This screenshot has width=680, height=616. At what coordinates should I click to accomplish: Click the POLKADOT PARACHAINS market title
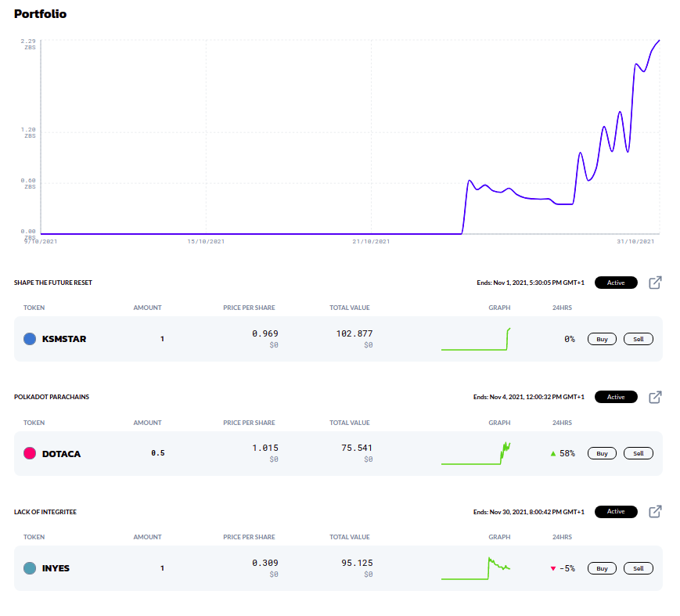[x=51, y=397]
